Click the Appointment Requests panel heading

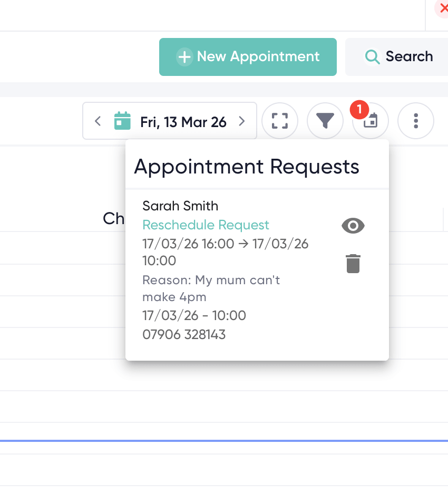coord(247,167)
